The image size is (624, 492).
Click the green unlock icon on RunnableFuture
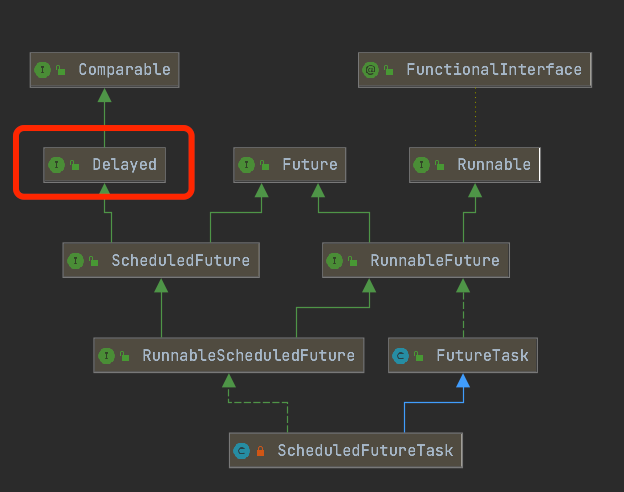pos(353,261)
